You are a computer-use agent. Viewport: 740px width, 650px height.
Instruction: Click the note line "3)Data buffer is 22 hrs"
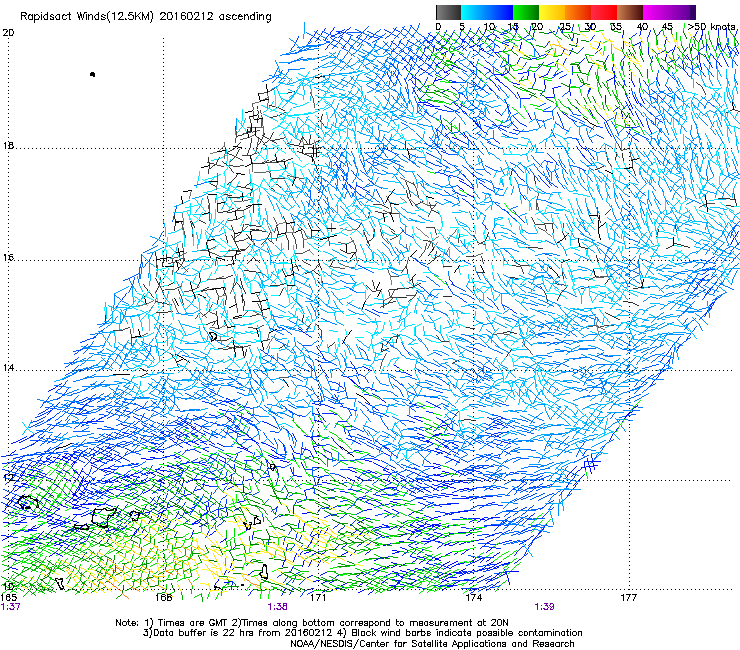click(x=362, y=633)
